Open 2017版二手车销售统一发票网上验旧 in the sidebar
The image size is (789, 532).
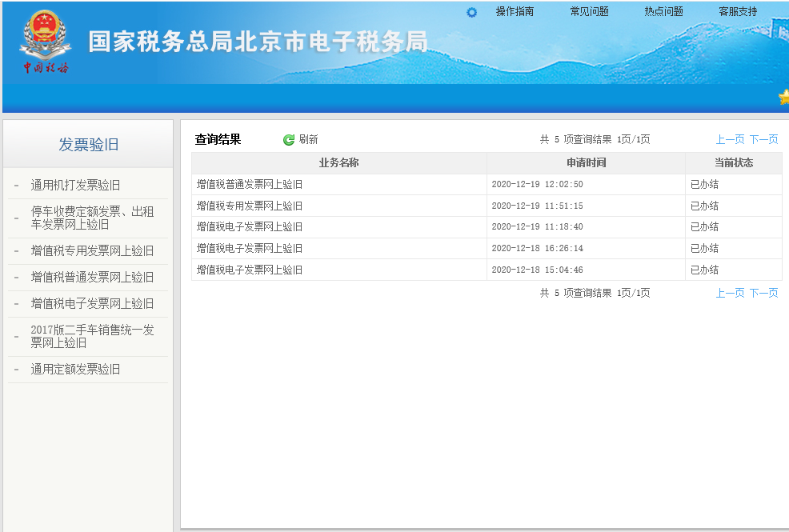[x=92, y=337]
